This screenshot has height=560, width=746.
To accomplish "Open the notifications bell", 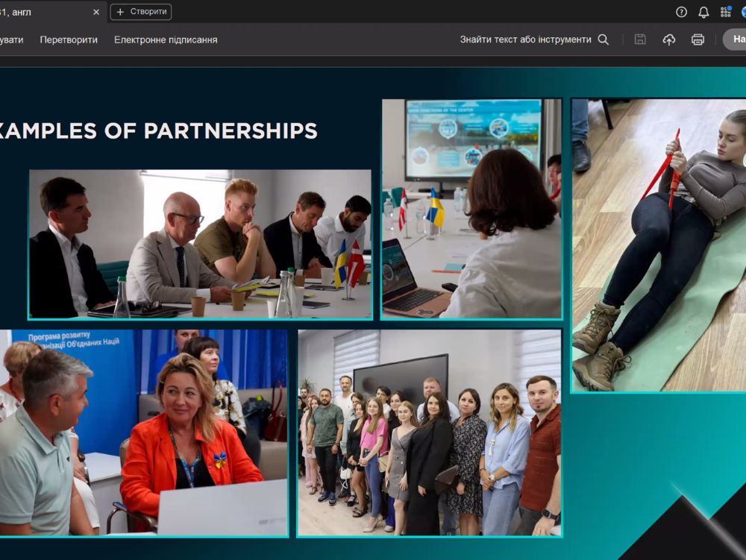I will [703, 12].
